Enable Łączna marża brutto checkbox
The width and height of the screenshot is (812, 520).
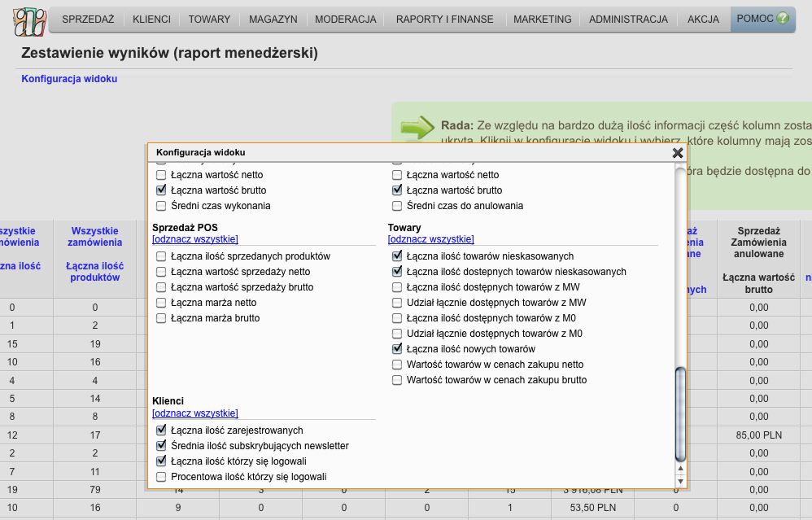pos(161,318)
